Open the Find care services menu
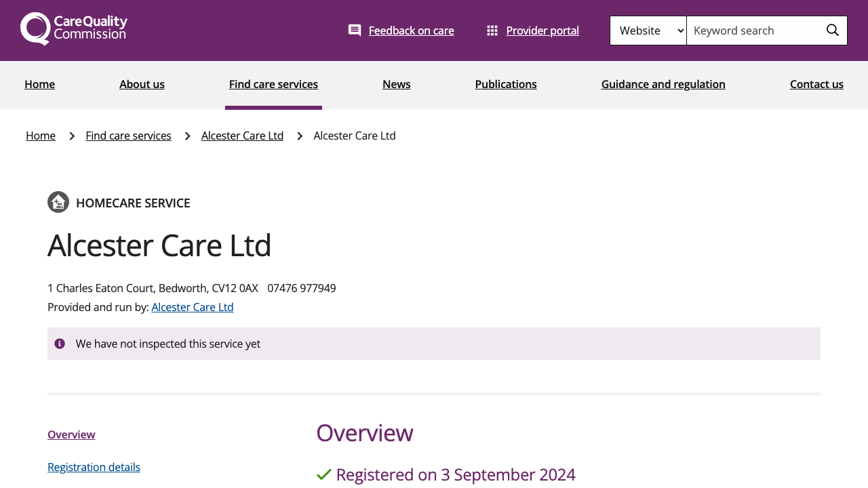 coord(273,83)
